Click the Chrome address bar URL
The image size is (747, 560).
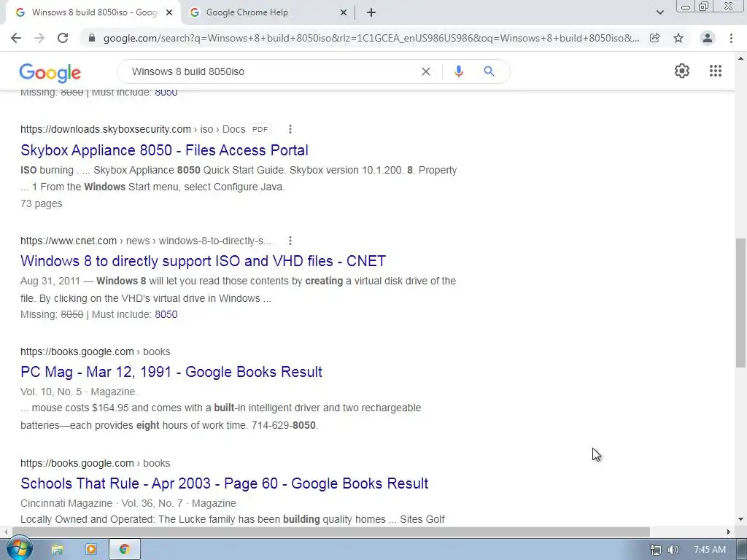[371, 38]
